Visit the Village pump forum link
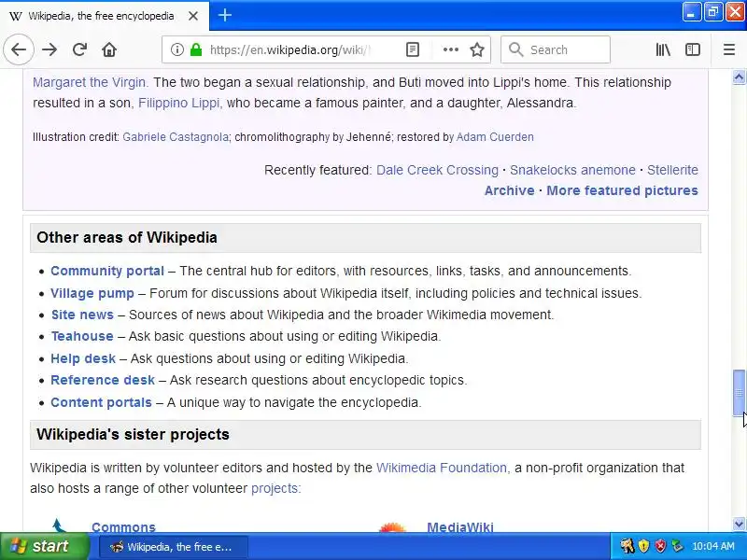This screenshot has width=747, height=560. point(92,293)
